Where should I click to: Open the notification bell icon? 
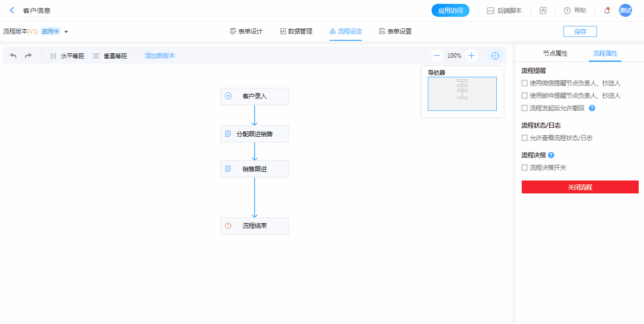[607, 11]
